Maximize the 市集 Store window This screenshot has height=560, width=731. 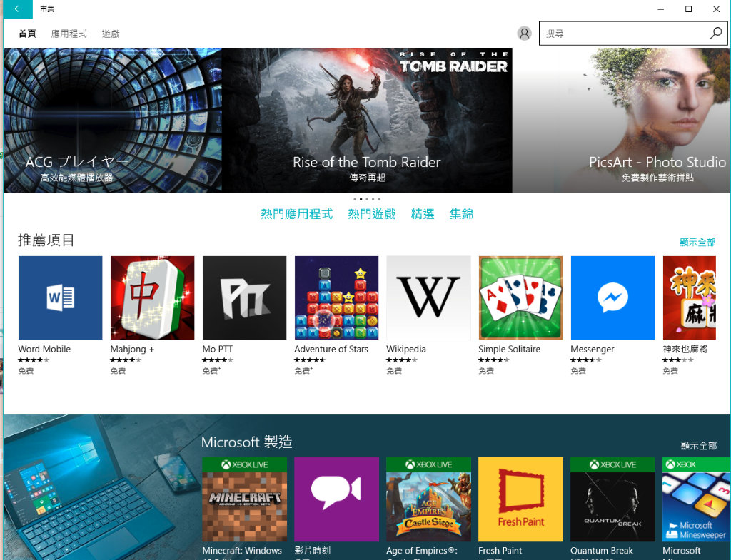click(x=688, y=9)
